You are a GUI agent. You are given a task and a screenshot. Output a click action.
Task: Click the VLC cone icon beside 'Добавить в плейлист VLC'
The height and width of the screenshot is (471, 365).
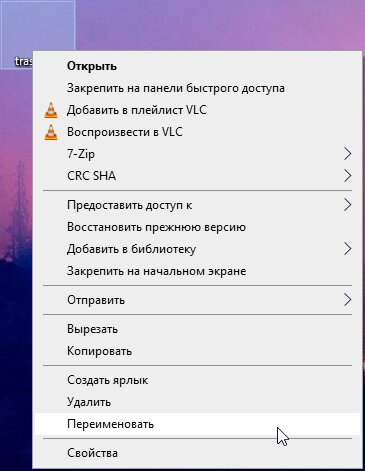51,110
